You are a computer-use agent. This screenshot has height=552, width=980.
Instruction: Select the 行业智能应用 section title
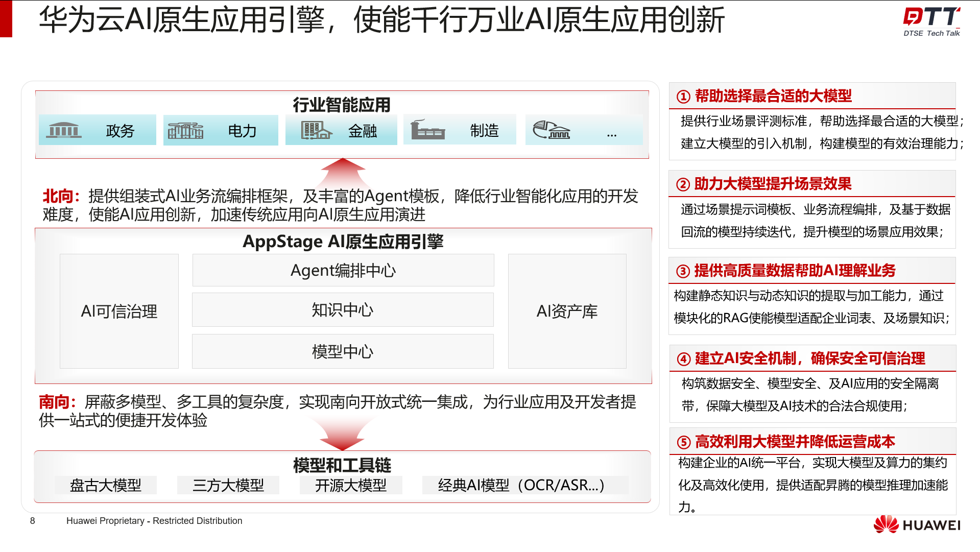coord(342,105)
